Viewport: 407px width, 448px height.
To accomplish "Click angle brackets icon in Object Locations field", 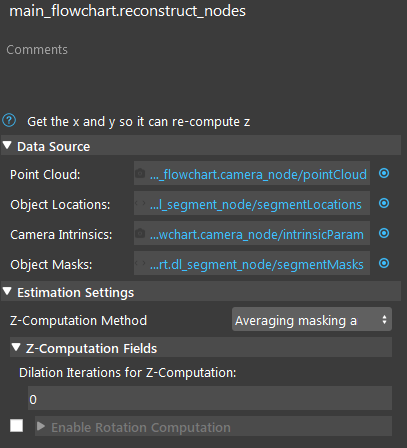I will pos(140,203).
